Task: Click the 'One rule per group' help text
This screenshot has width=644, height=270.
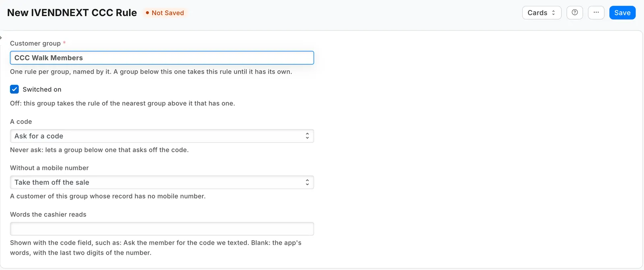Action: coord(151,72)
